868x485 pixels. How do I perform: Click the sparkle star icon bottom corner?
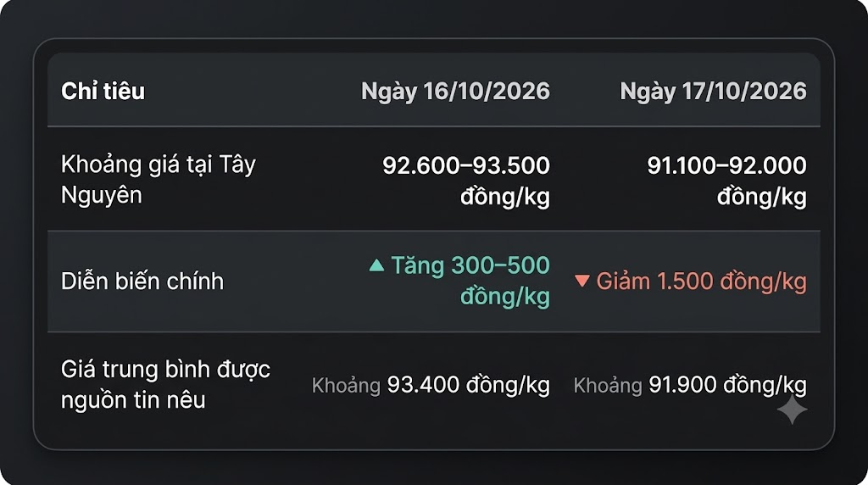click(793, 410)
